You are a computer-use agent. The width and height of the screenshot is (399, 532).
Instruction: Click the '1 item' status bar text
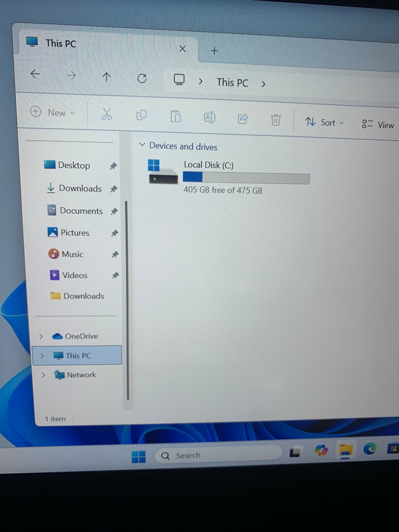pos(55,419)
